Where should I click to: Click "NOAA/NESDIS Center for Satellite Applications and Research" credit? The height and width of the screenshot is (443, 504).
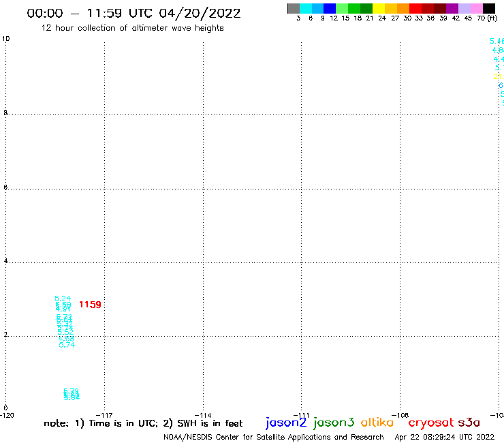274,437
